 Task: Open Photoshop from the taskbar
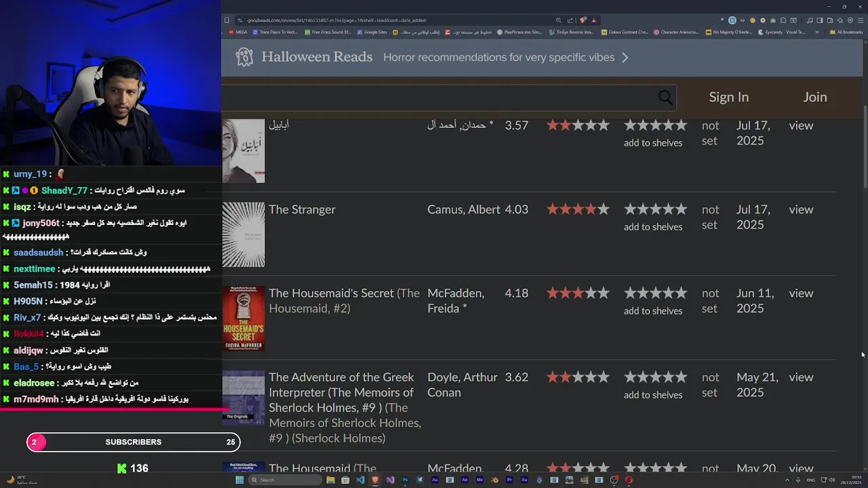405,480
